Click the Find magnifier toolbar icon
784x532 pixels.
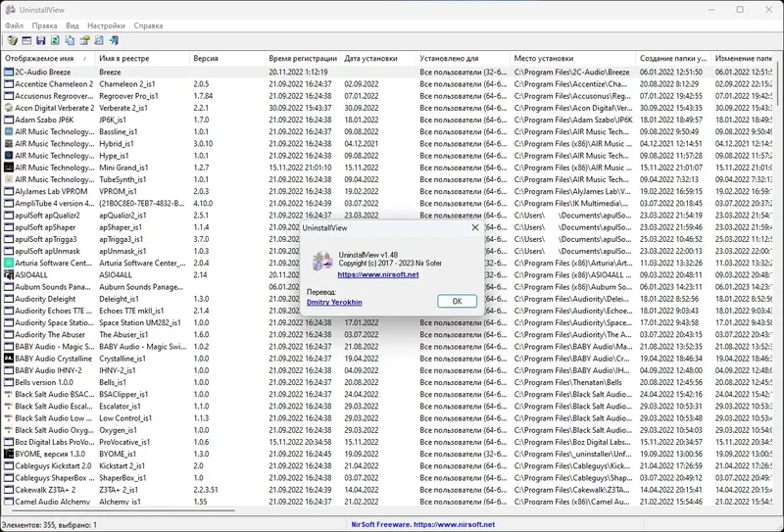[x=99, y=40]
